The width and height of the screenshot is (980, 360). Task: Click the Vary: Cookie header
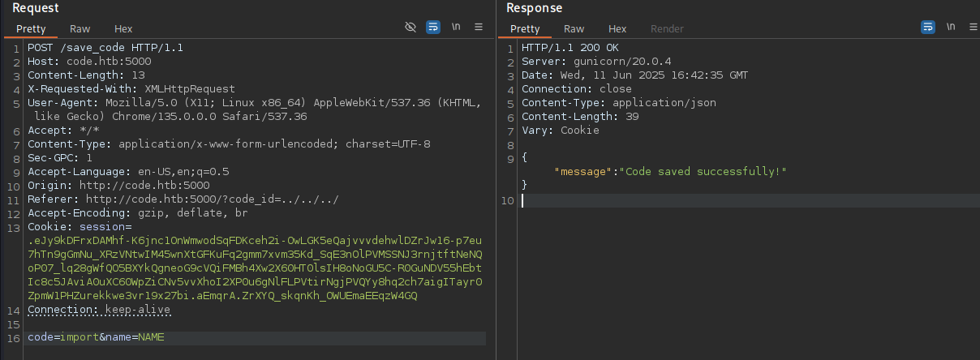pyautogui.click(x=561, y=130)
